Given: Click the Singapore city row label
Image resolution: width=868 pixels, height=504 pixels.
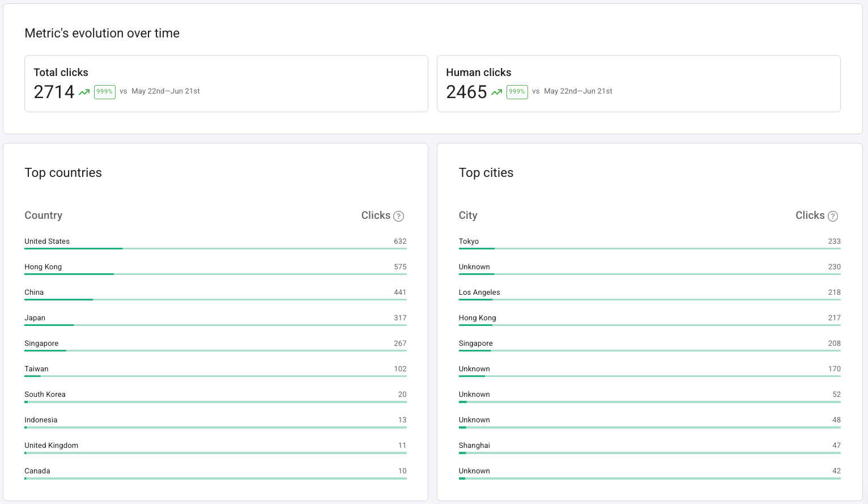Looking at the screenshot, I should tap(475, 344).
